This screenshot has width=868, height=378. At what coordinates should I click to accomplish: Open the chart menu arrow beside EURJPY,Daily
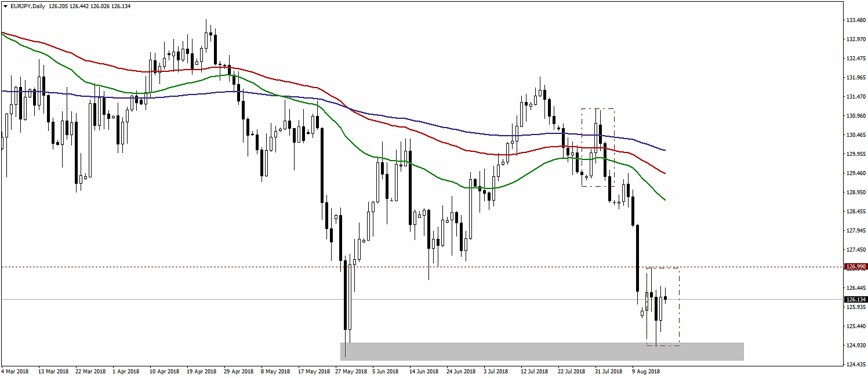point(5,6)
